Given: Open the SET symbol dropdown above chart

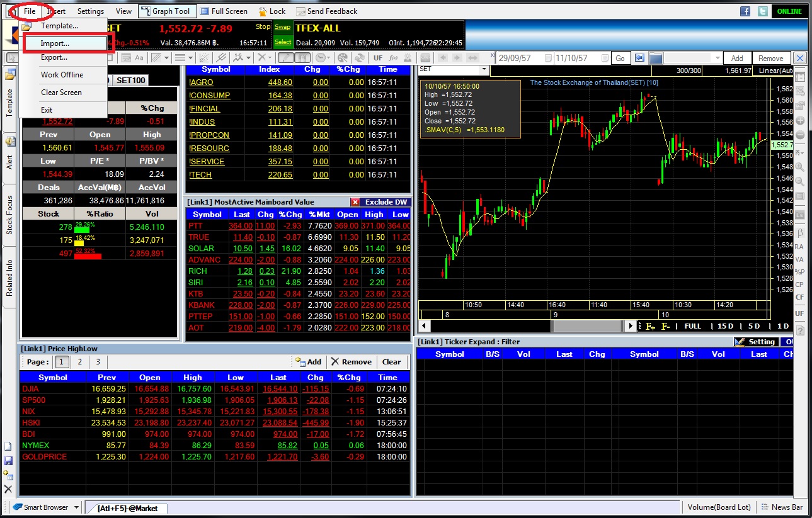Looking at the screenshot, I should coord(484,69).
